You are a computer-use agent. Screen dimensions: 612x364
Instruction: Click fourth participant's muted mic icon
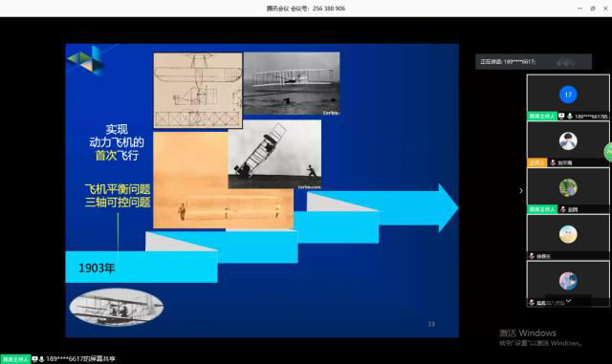pyautogui.click(x=532, y=256)
